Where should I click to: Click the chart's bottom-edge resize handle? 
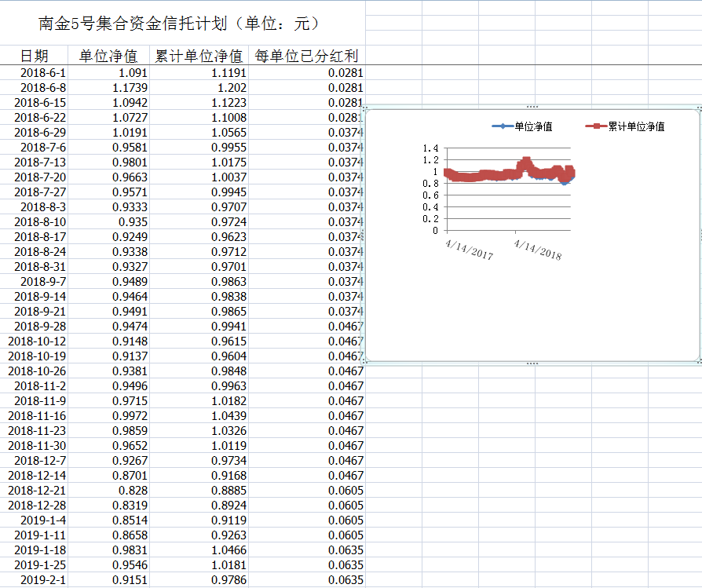(x=532, y=363)
